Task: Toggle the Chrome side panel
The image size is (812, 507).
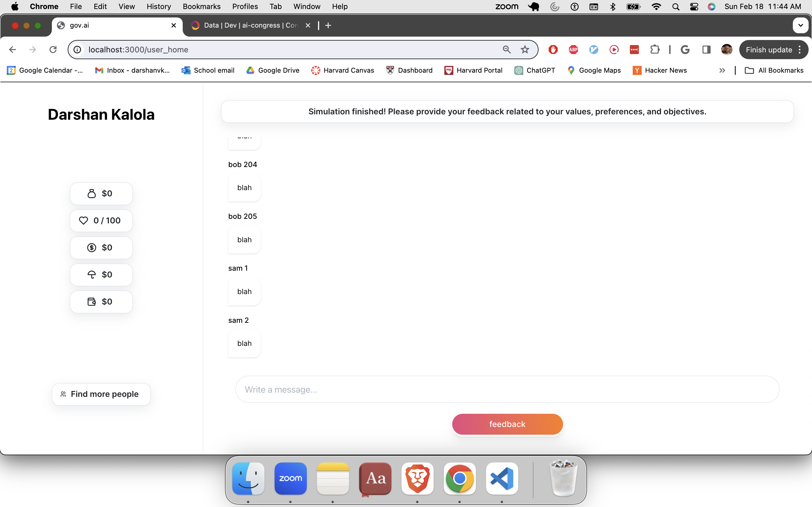Action: (706, 50)
